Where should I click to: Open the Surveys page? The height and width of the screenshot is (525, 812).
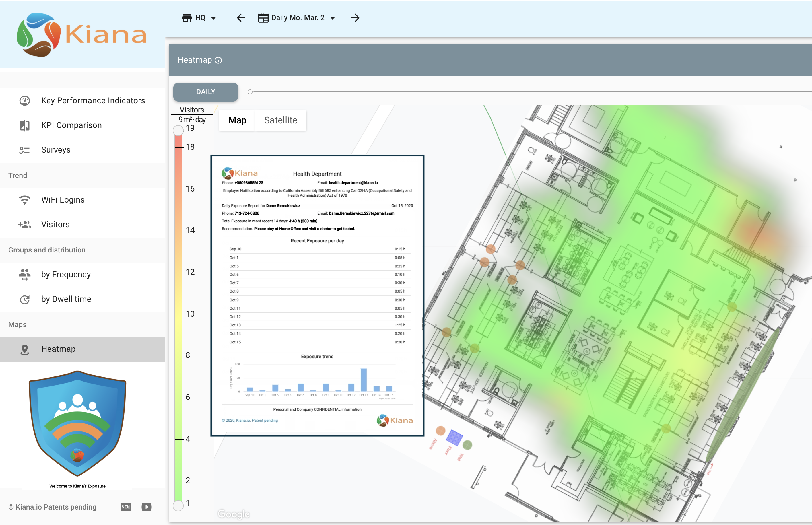[x=83, y=150]
